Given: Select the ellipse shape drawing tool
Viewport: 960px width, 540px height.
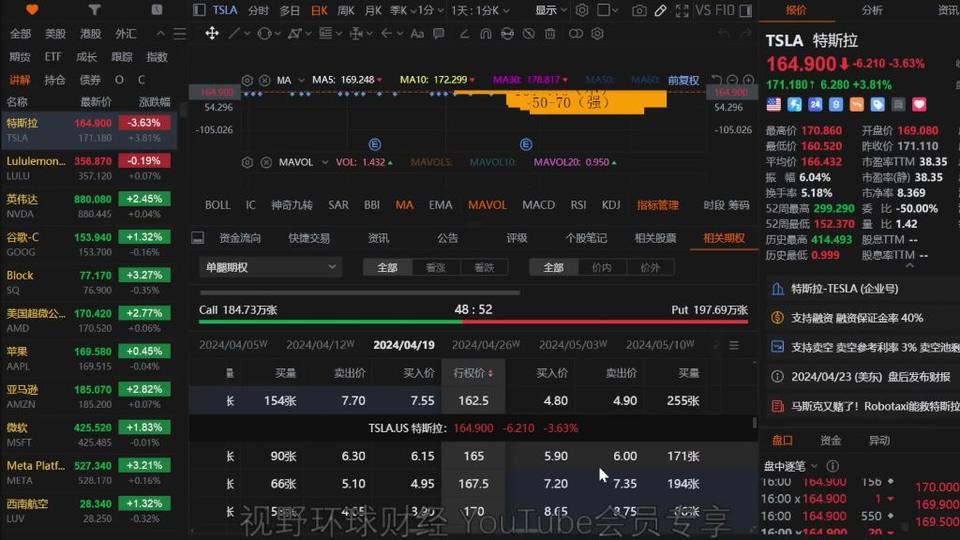Looking at the screenshot, I should point(264,33).
